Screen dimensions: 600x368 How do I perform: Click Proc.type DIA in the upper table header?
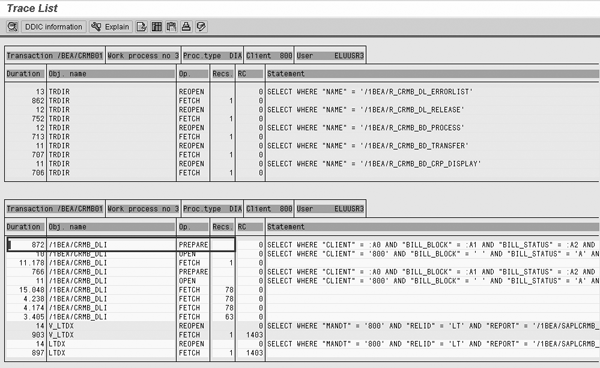(212, 56)
